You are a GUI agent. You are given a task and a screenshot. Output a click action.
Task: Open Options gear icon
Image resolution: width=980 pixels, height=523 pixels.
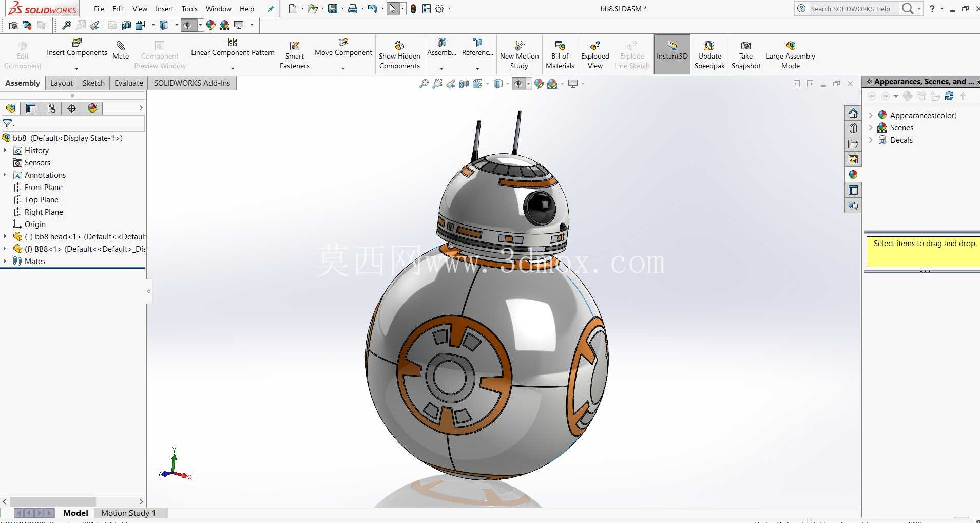439,9
